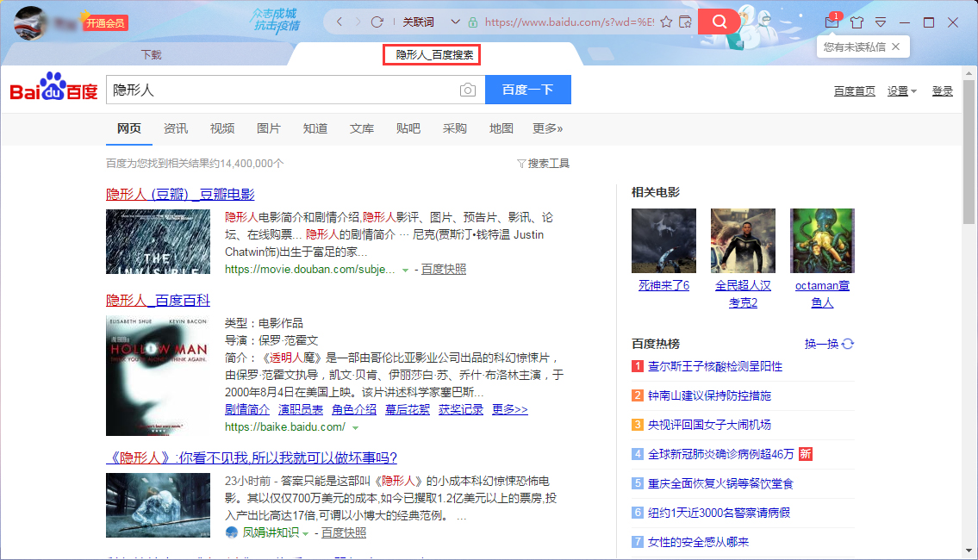
Task: Open 隐形人_百度百科 result link
Action: (158, 300)
